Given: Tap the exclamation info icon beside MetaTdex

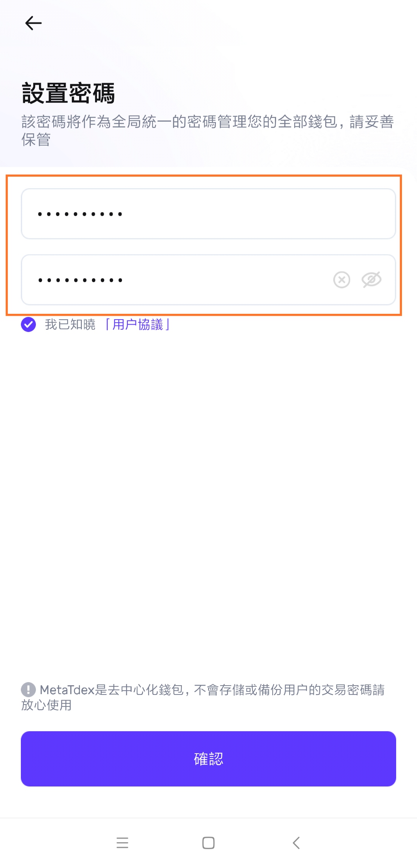Looking at the screenshot, I should coord(28,690).
